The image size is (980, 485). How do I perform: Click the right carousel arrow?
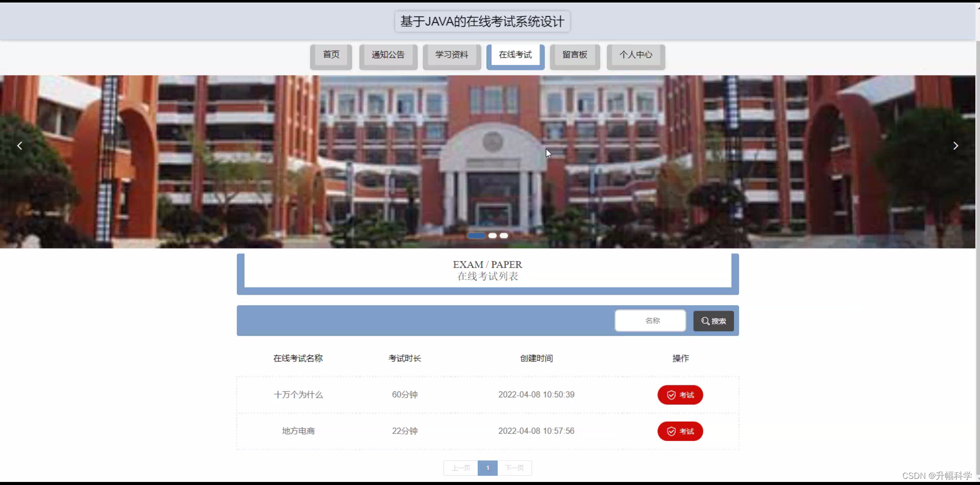pos(955,145)
